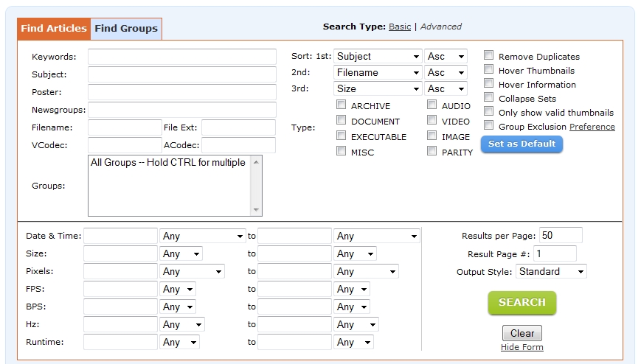
Task: Click the Size start value field
Action: [x=120, y=253]
